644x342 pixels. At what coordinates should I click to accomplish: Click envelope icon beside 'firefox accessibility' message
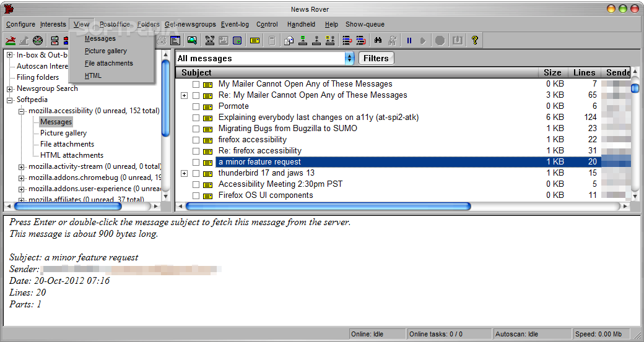[208, 140]
